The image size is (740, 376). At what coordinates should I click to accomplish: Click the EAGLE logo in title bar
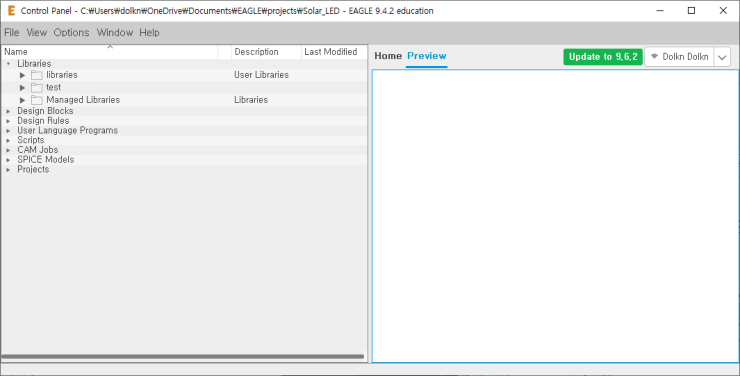point(11,11)
